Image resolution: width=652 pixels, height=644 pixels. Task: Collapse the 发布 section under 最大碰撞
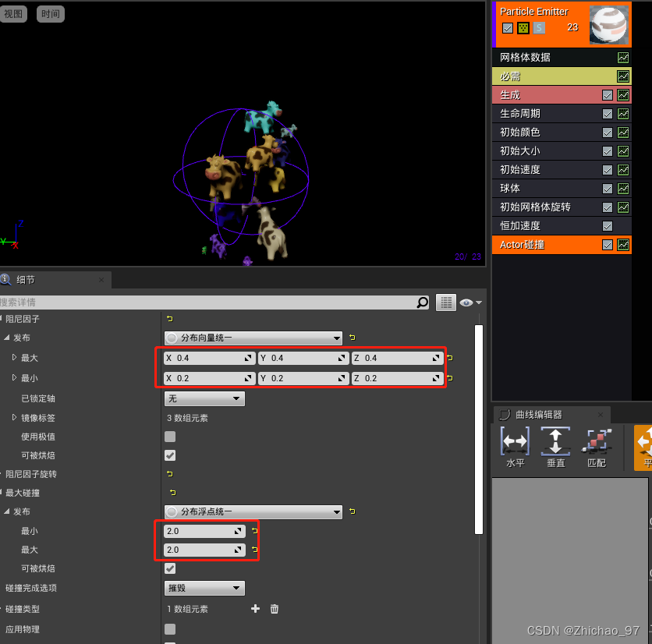[7, 511]
